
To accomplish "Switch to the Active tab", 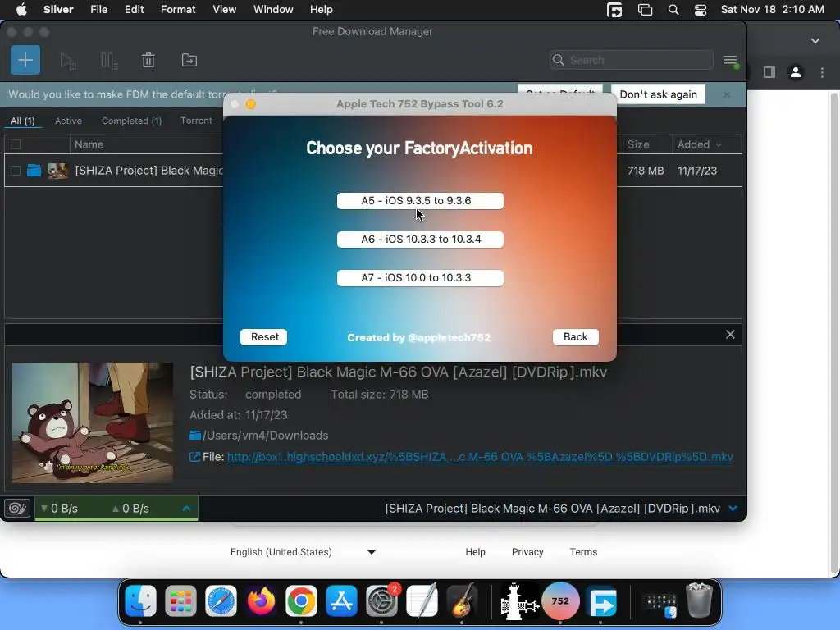I will [x=69, y=121].
